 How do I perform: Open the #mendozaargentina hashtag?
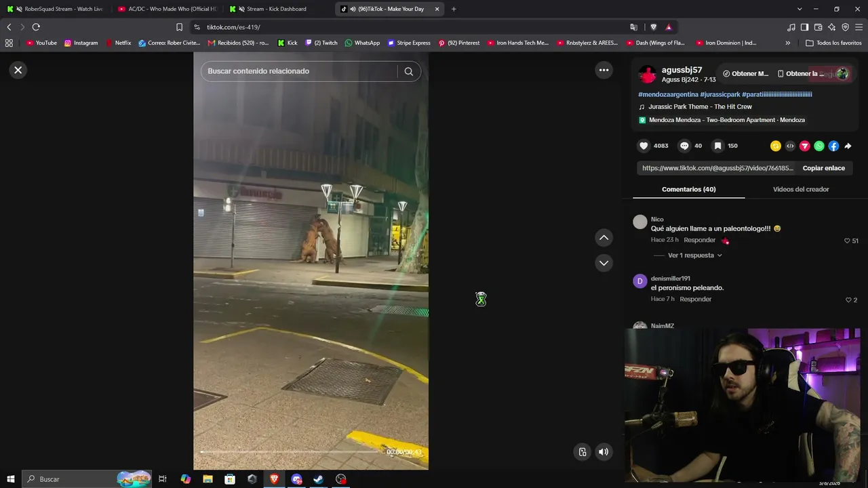668,94
